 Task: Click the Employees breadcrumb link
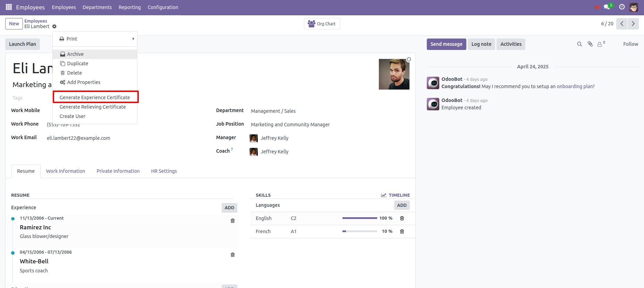[x=36, y=21]
